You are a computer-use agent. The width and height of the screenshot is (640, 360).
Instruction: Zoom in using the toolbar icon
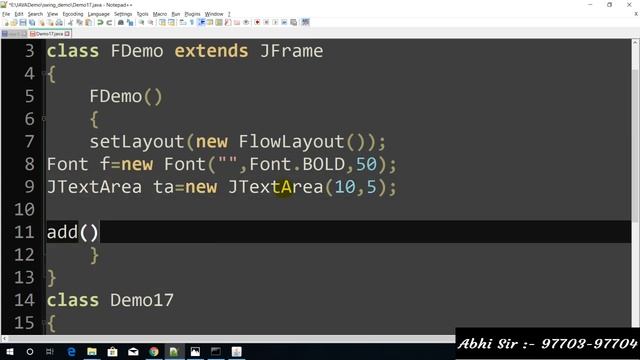(x=141, y=22)
